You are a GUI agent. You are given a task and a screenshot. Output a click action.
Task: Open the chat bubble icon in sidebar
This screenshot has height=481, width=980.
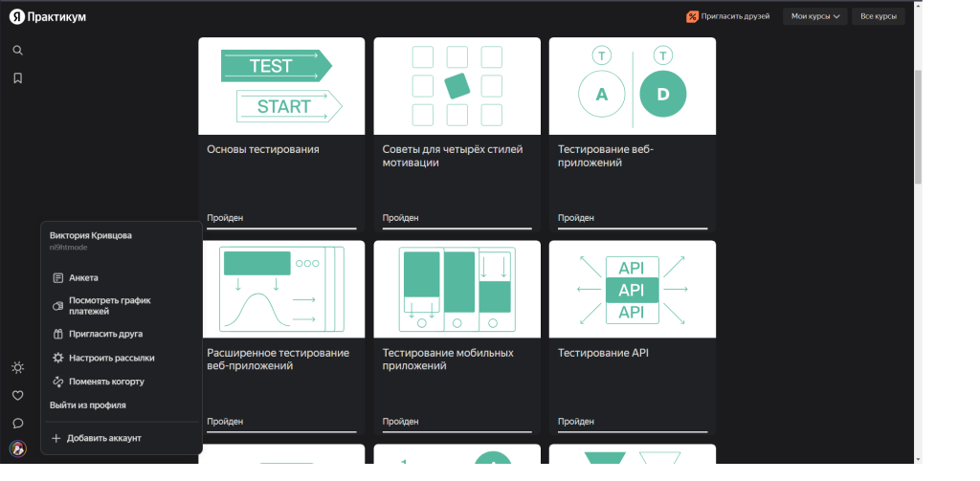click(17, 424)
